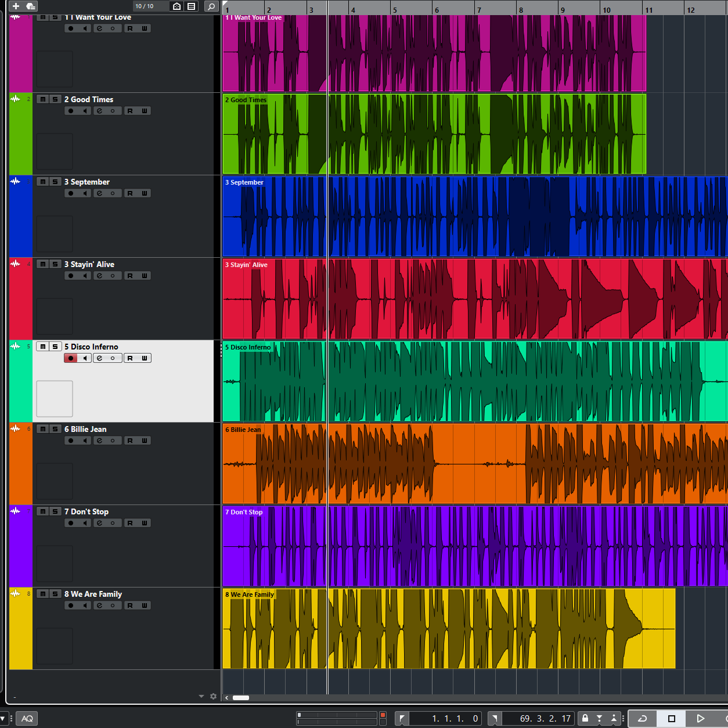Mute the Don't Stop track
Screen dimensions: 728x728
(x=43, y=511)
